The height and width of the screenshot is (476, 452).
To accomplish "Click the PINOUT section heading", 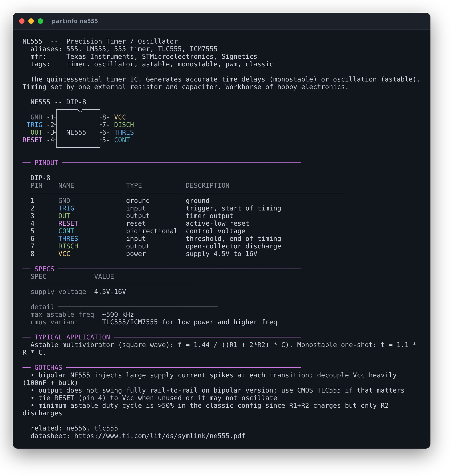I will pos(46,163).
